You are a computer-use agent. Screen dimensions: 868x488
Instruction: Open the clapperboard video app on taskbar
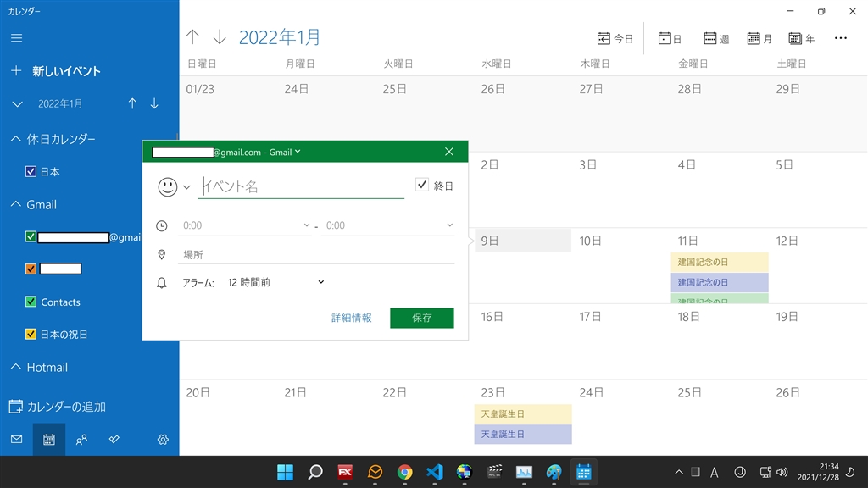click(494, 472)
